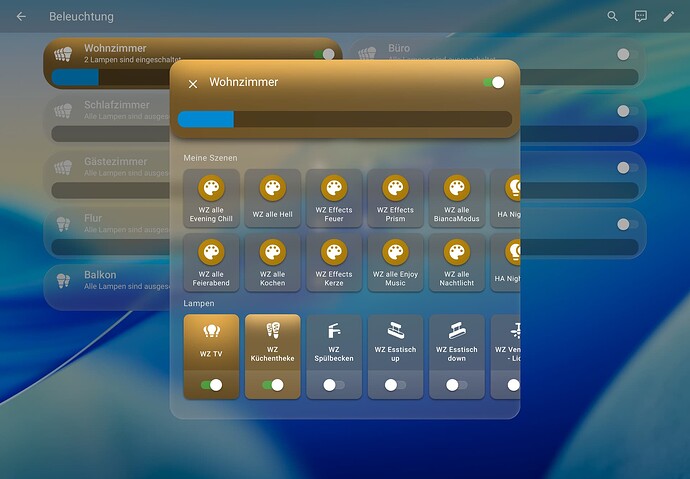The width and height of the screenshot is (690, 479).
Task: Click the pencil edit dashboard icon
Action: [x=669, y=16]
